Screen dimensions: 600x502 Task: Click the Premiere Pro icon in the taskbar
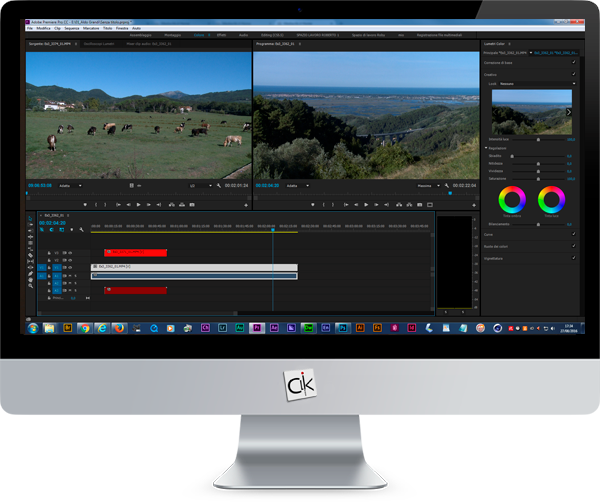coord(257,327)
